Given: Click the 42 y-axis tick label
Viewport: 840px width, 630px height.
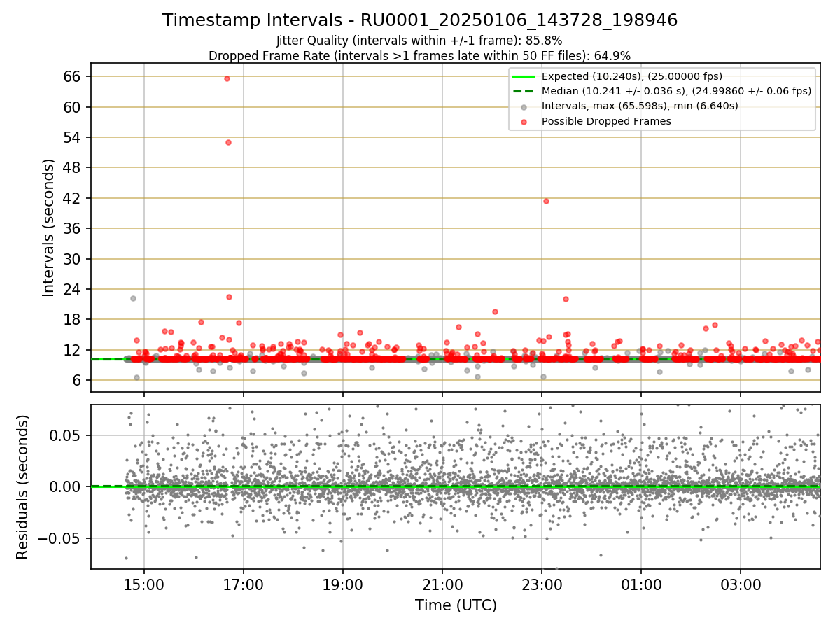Looking at the screenshot, I should 73,198.
